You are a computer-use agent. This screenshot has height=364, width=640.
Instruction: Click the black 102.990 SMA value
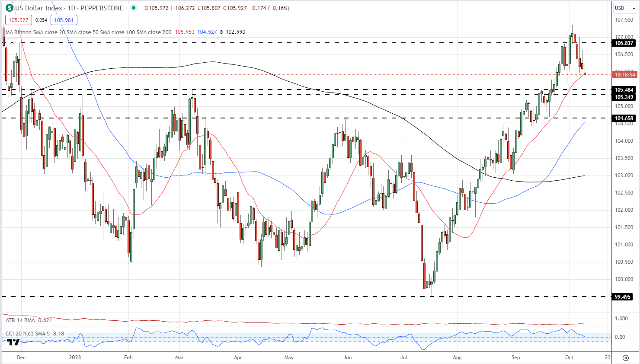coord(236,32)
